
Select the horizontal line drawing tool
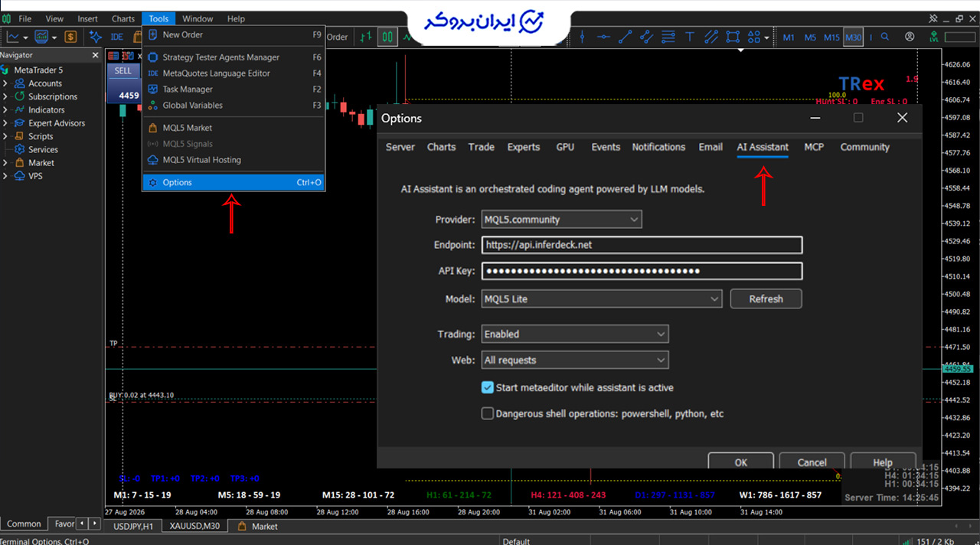[604, 37]
